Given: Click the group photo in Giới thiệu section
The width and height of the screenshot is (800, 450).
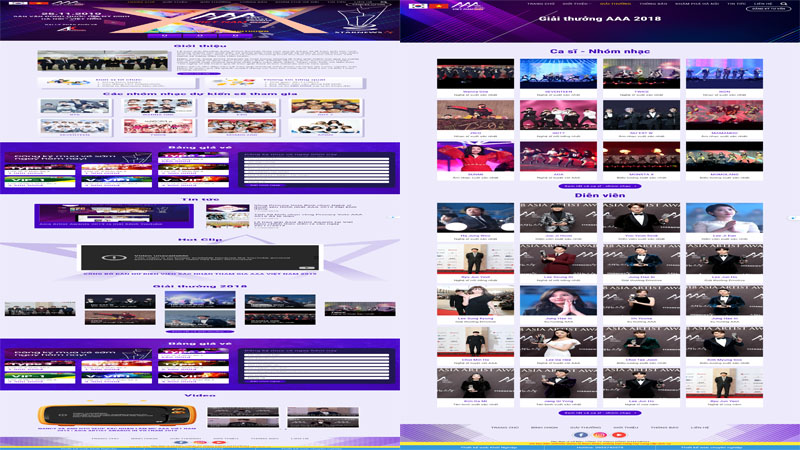Looking at the screenshot, I should 103,61.
